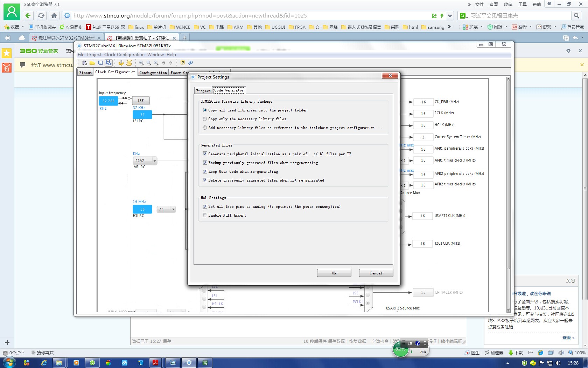Click the share icon in the address bar
This screenshot has width=588, height=368.
434,16
